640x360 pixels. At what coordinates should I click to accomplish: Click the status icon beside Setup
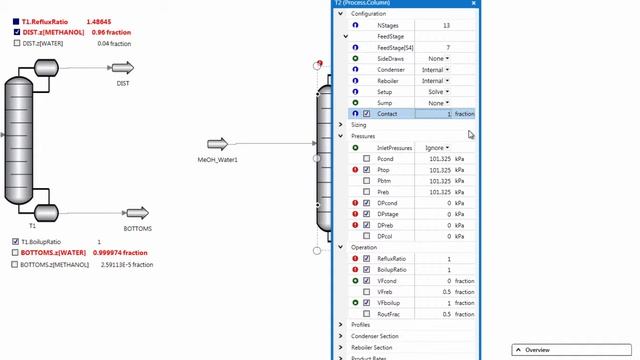point(355,92)
